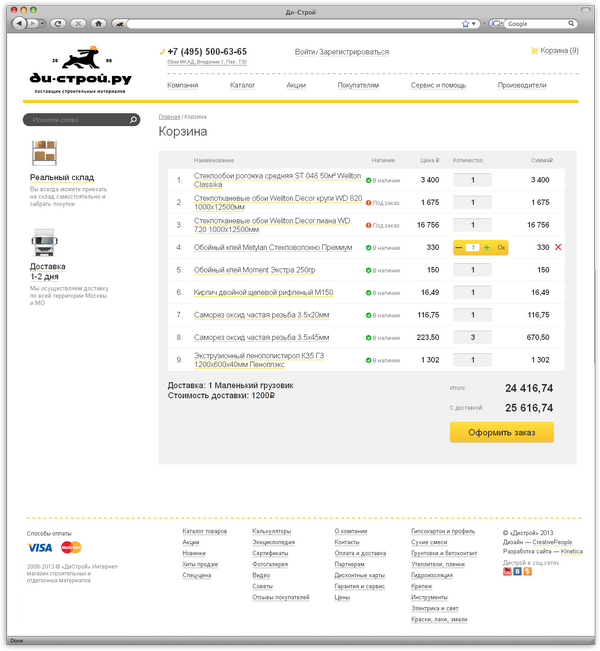Click the Войти login link
The width and height of the screenshot is (600, 651).
305,52
